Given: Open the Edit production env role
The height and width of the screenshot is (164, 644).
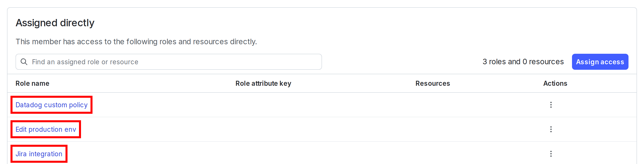Looking at the screenshot, I should 46,129.
